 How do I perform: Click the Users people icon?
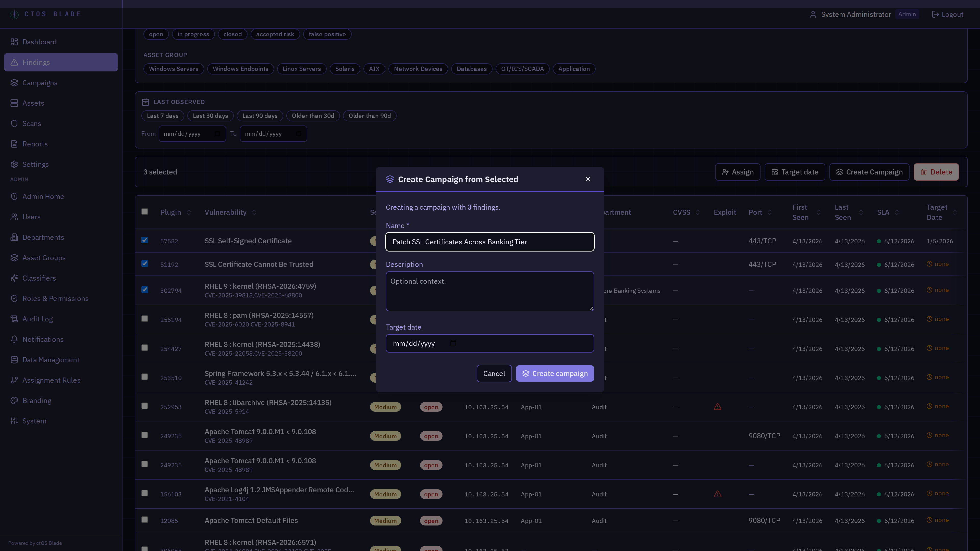click(14, 217)
